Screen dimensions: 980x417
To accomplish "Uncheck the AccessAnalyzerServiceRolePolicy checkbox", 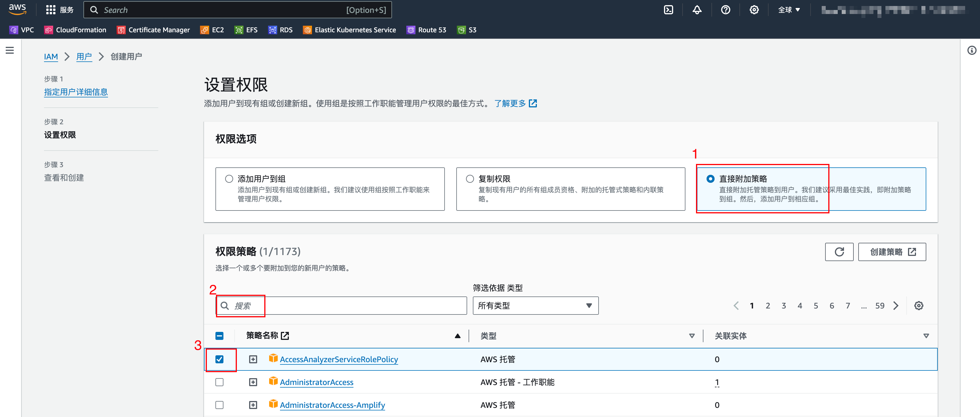I will [x=219, y=359].
